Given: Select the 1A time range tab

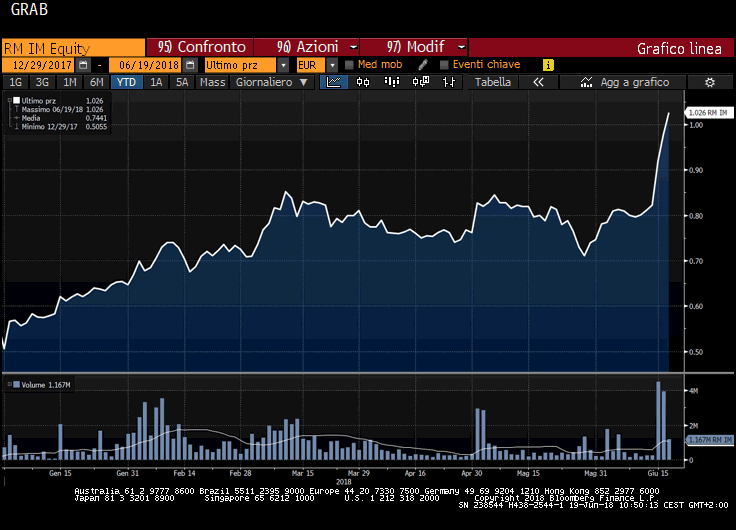Looking at the screenshot, I should 156,82.
